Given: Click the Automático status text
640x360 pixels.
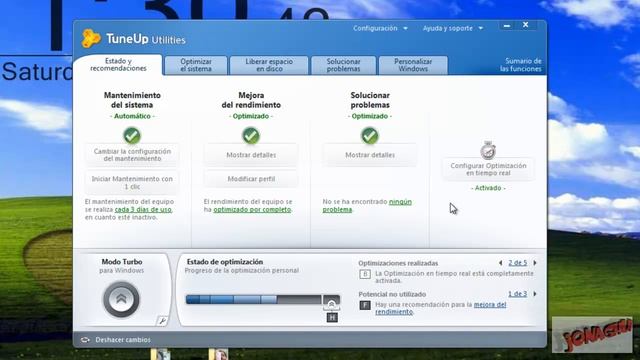Looking at the screenshot, I should (132, 116).
